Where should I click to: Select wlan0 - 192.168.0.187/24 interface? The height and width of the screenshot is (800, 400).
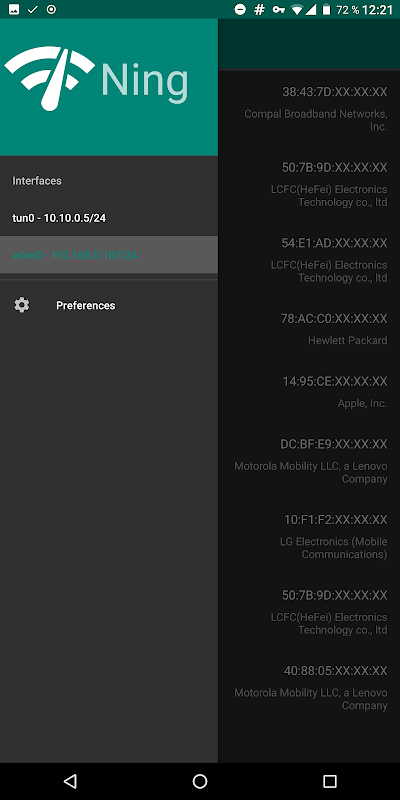(109, 255)
